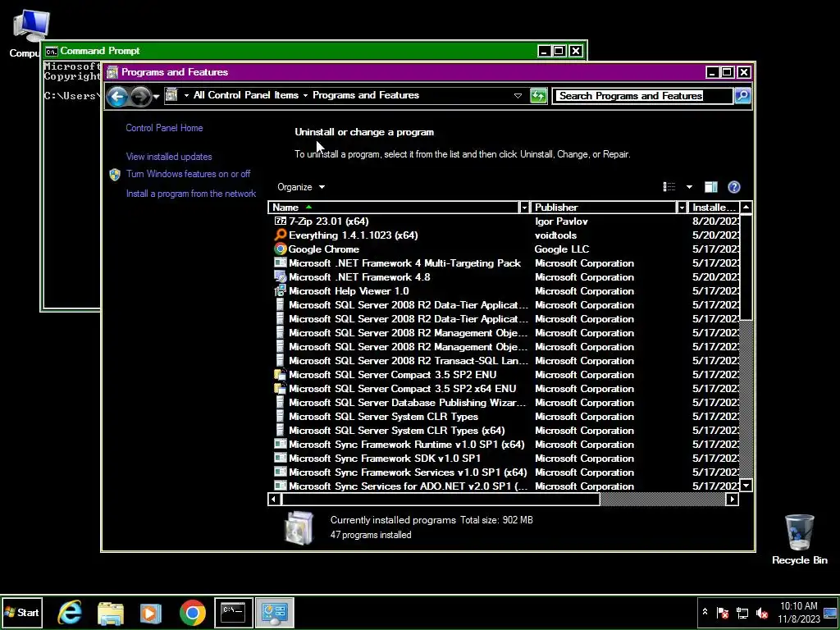The width and height of the screenshot is (840, 630).
Task: Show hidden icons in the system tray
Action: pyautogui.click(x=705, y=612)
